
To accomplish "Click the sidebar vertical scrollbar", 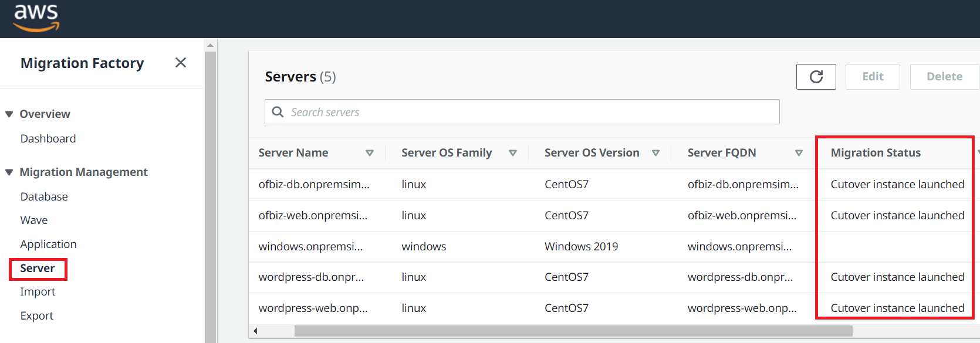I will coord(210,197).
